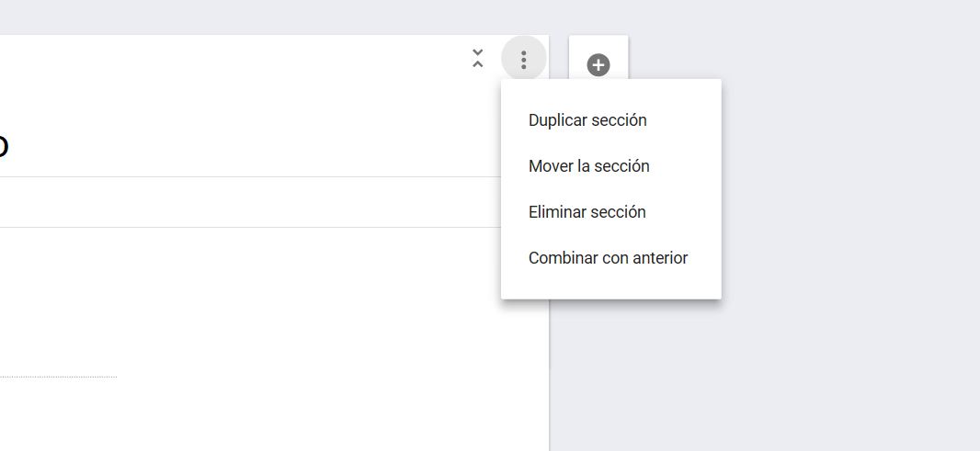This screenshot has width=980, height=451.
Task: Open the move section dialog from menu
Action: click(588, 166)
